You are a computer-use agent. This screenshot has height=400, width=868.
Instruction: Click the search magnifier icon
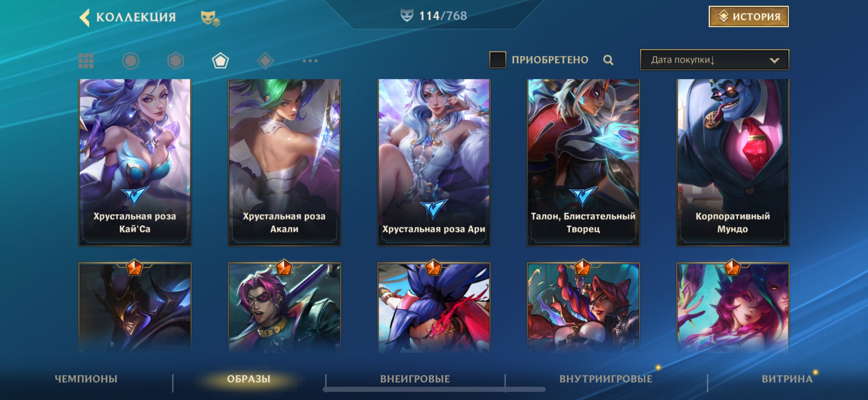[x=608, y=60]
